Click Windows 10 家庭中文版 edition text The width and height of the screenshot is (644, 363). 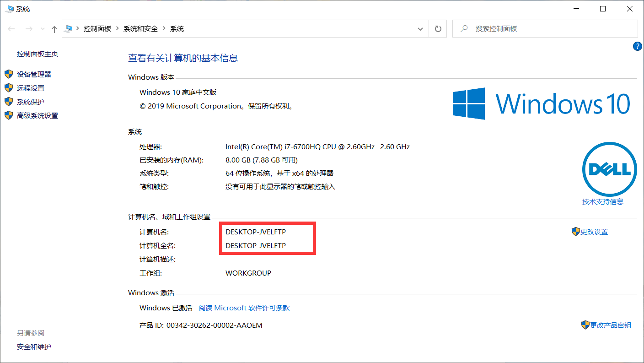(178, 92)
